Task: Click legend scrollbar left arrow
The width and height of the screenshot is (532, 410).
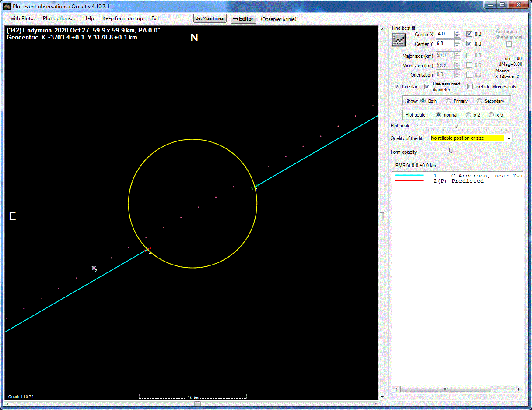Action: [x=396, y=389]
